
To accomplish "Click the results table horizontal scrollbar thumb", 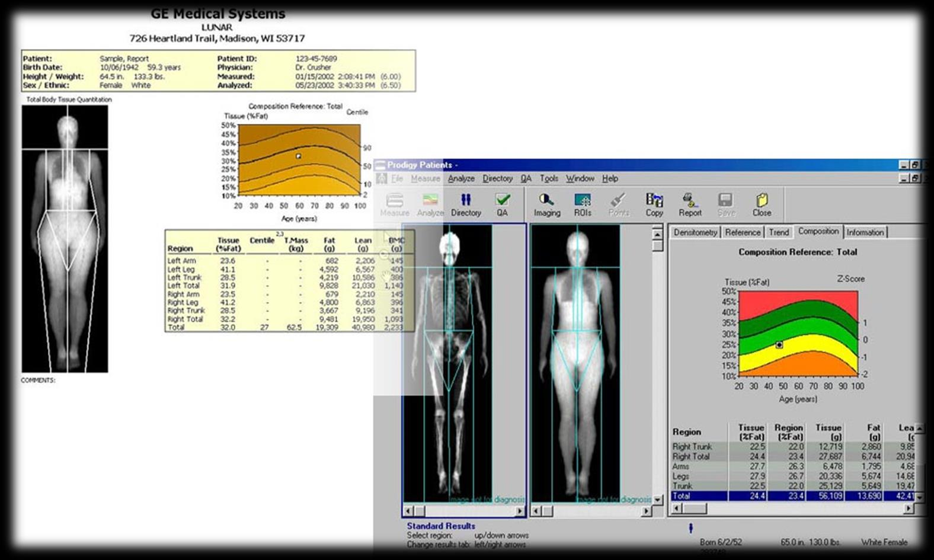I will tap(694, 508).
